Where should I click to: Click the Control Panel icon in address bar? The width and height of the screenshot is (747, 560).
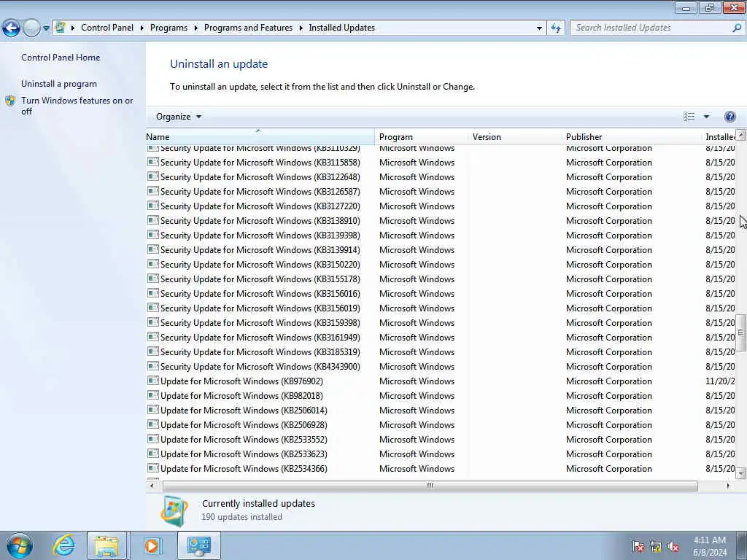(x=60, y=28)
